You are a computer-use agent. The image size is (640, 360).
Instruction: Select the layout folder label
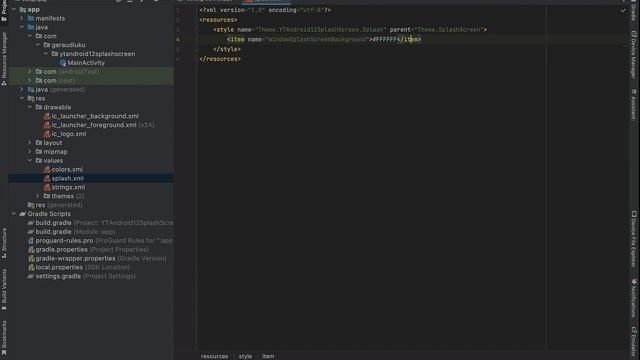click(53, 143)
